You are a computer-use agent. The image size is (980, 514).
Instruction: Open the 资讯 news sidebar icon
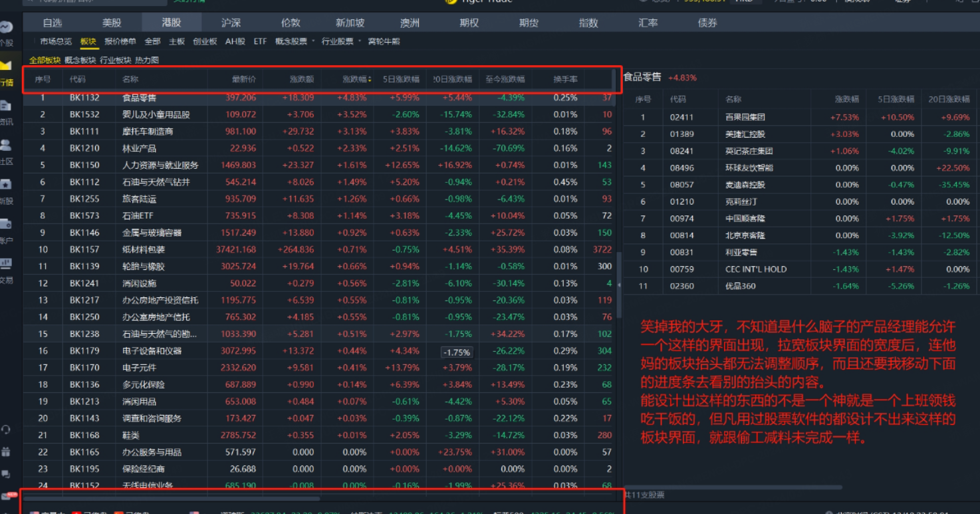tap(6, 112)
